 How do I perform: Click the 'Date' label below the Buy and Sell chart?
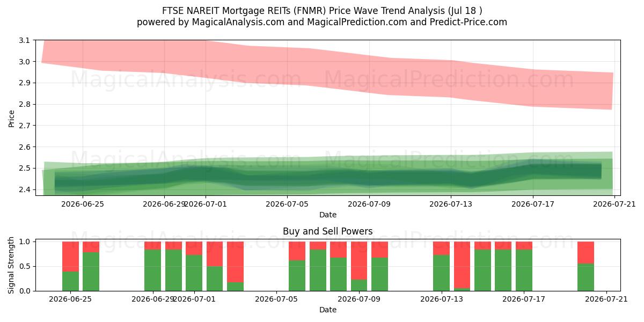328,310
